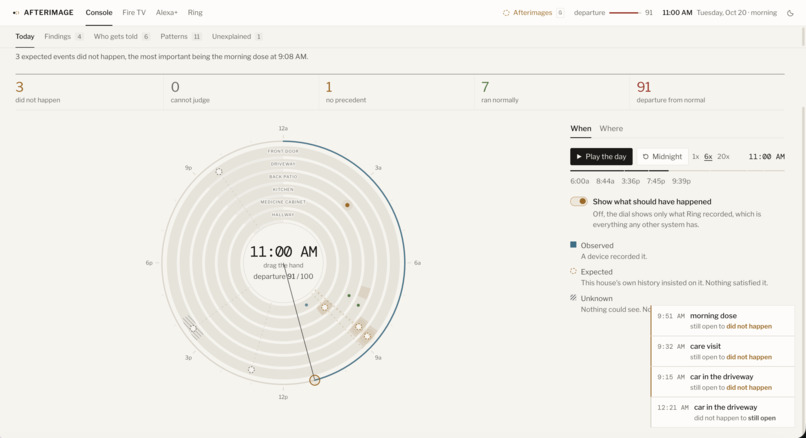806x438 pixels.
Task: Jump to the 3:36p time marker
Action: click(630, 181)
